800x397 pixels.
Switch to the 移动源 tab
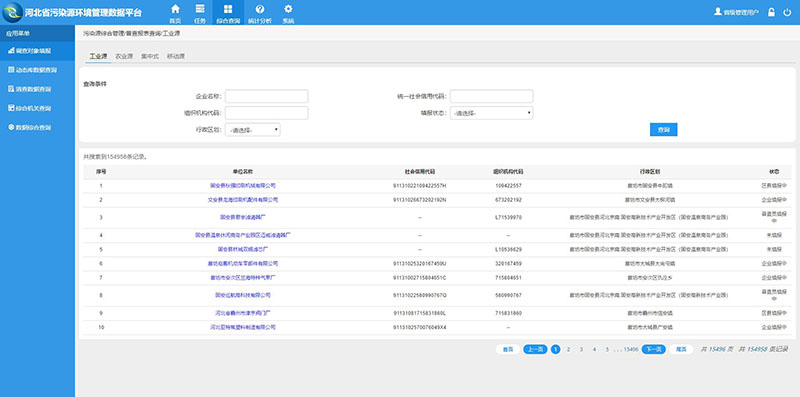tap(176, 57)
